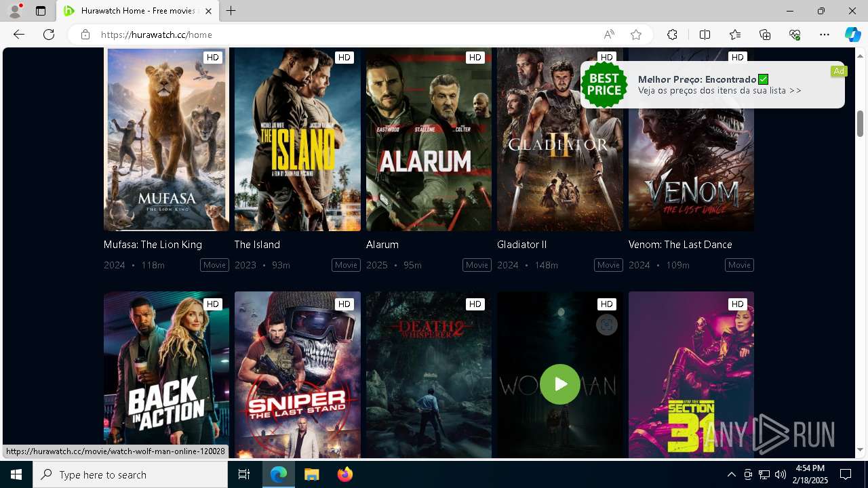
Task: Click the visual search icon on Wolf Man poster
Action: coord(607,325)
